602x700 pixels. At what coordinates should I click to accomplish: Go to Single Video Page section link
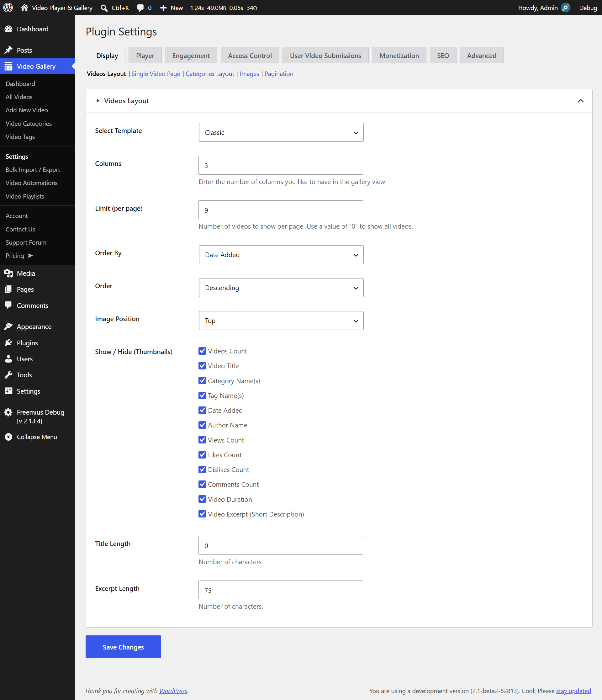tap(156, 74)
